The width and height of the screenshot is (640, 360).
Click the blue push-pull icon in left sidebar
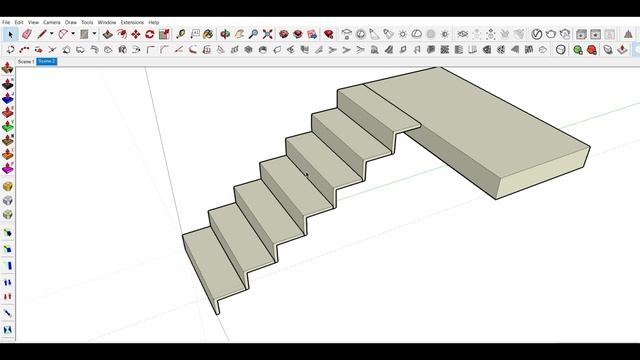7,98
